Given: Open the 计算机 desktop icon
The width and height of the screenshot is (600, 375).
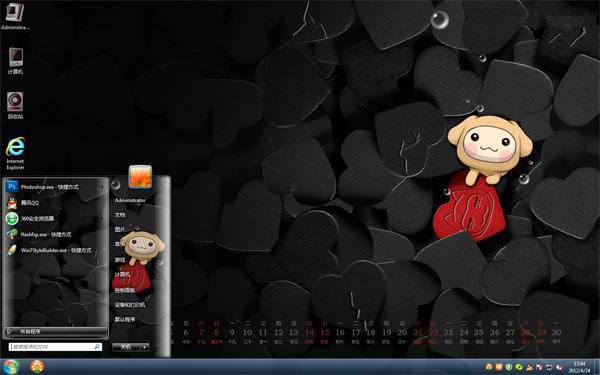Looking at the screenshot, I should 15,61.
